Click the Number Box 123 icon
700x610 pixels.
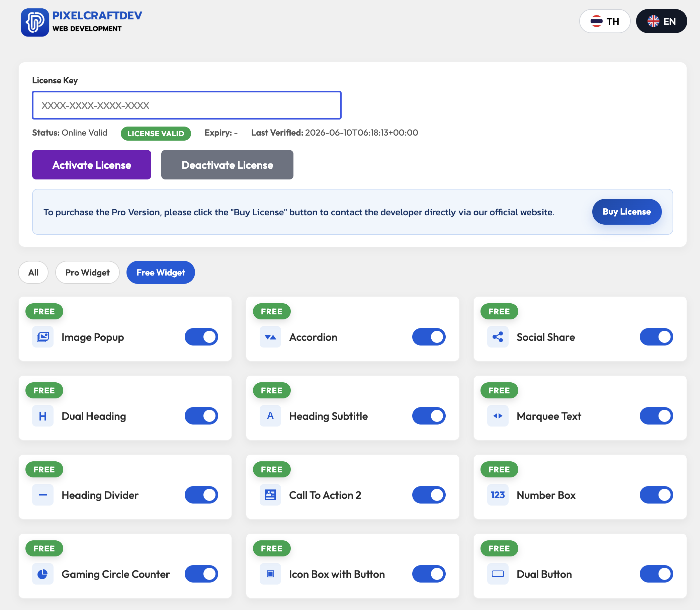pos(498,495)
